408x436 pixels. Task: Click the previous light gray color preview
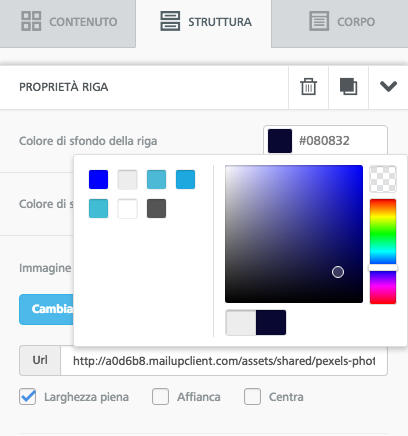coord(241,322)
